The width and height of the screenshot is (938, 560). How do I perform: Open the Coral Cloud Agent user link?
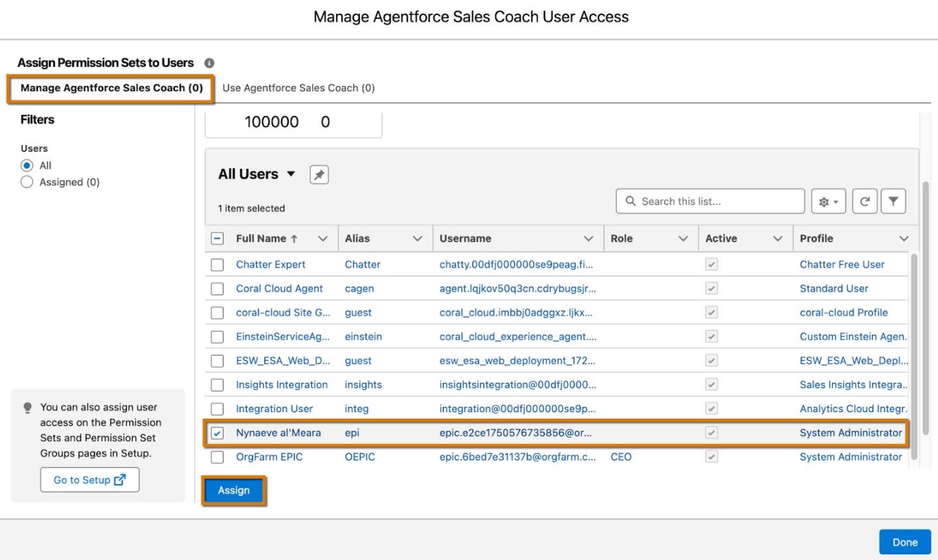coord(279,289)
